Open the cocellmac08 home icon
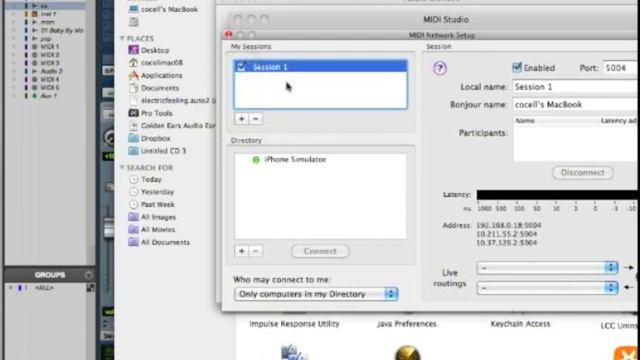The height and width of the screenshot is (360, 640). [133, 63]
